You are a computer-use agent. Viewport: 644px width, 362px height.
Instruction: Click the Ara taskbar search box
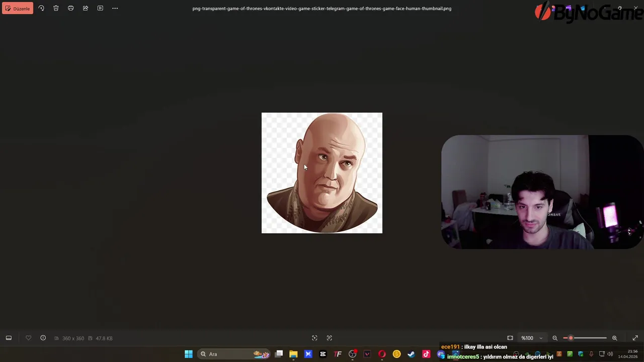[234, 354]
